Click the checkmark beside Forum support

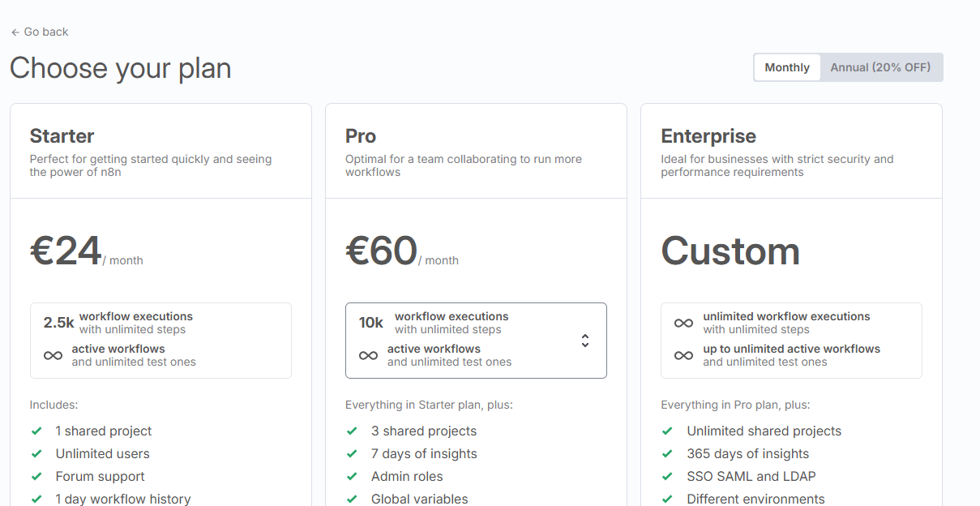(x=36, y=477)
